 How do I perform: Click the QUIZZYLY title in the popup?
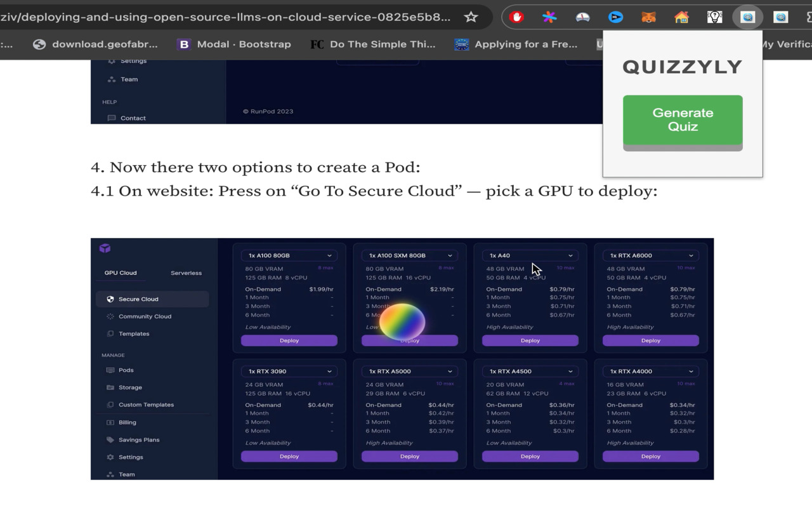(x=683, y=67)
